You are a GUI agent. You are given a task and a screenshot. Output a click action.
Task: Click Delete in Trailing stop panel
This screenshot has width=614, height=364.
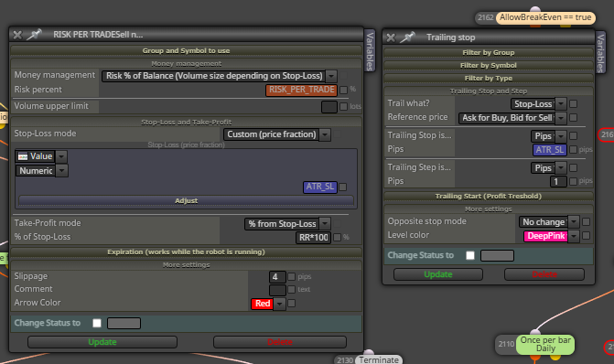544,274
